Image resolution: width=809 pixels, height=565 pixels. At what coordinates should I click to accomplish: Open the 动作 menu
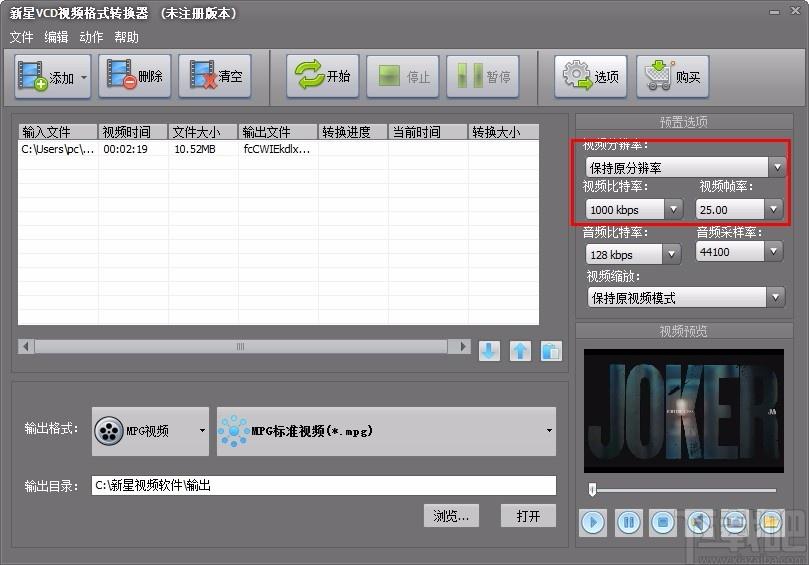(x=91, y=37)
